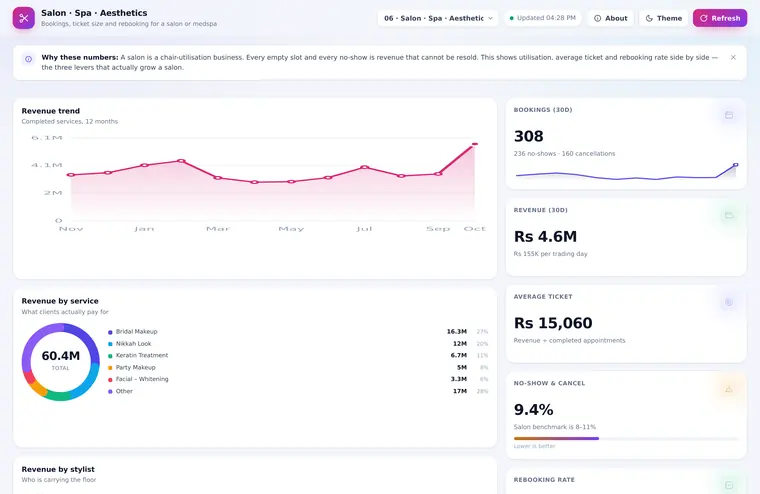Click the icon on Average Ticket card
This screenshot has height=494, width=760.
[728, 303]
